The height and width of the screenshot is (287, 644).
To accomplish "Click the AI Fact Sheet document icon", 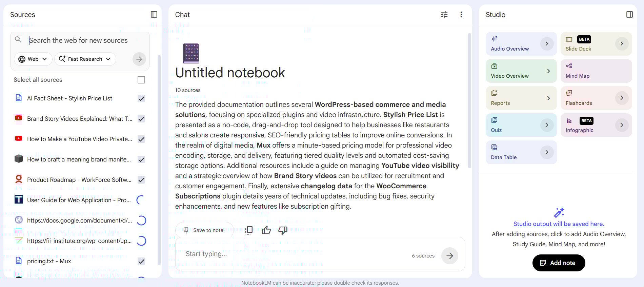I will pyautogui.click(x=19, y=98).
